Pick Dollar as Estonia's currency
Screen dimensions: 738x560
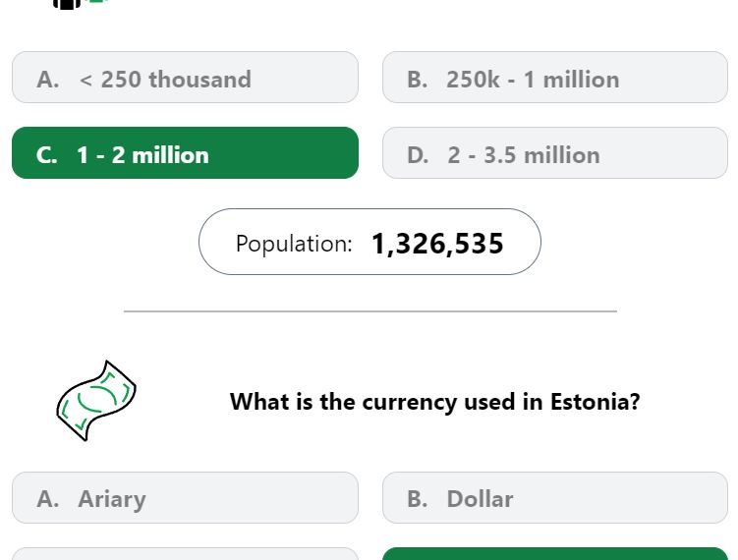click(555, 497)
